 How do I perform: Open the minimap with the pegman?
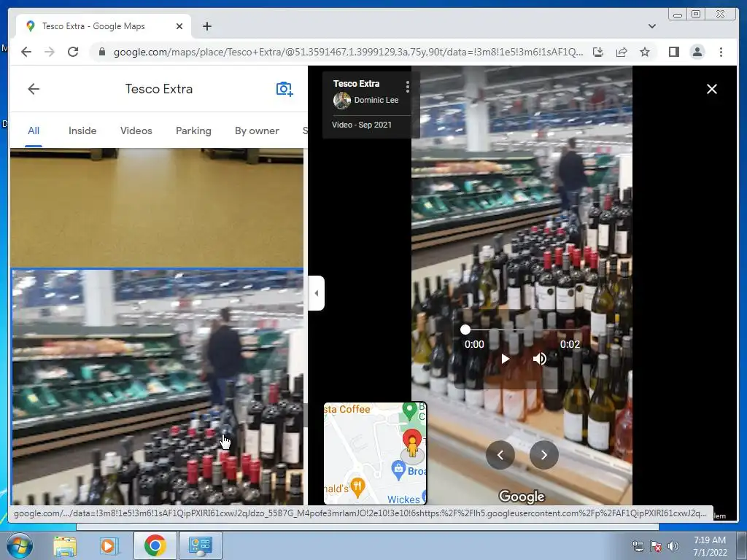pos(376,454)
